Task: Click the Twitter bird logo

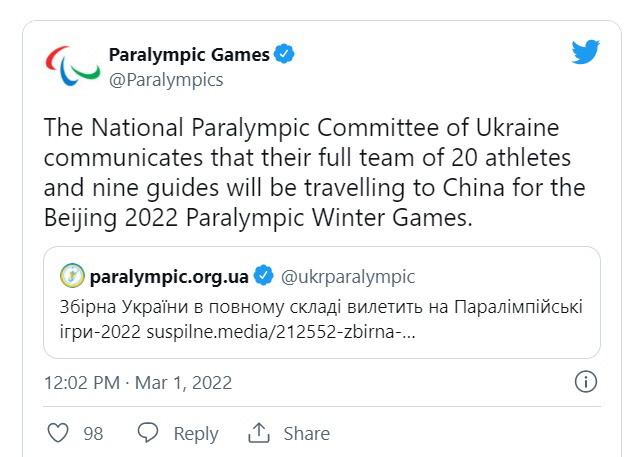Action: [585, 52]
